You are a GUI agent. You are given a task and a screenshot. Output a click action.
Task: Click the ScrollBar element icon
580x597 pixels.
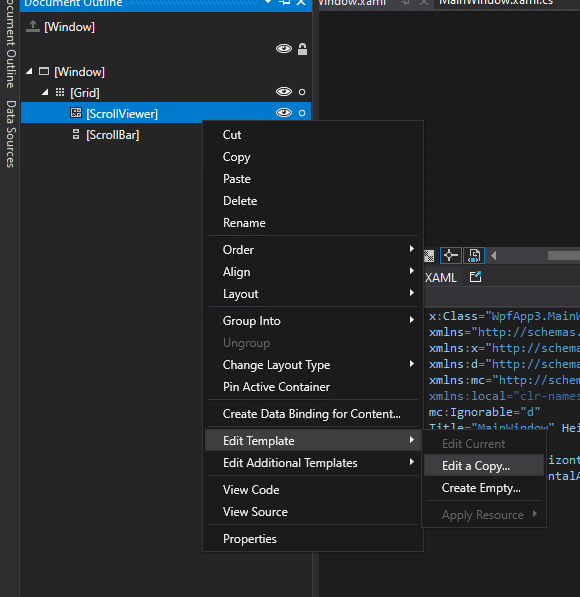tap(76, 134)
